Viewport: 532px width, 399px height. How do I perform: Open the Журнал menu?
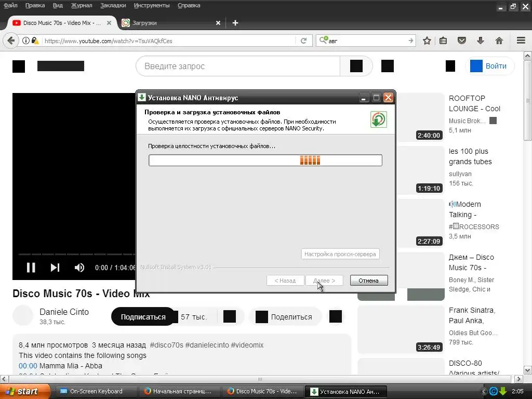[82, 5]
